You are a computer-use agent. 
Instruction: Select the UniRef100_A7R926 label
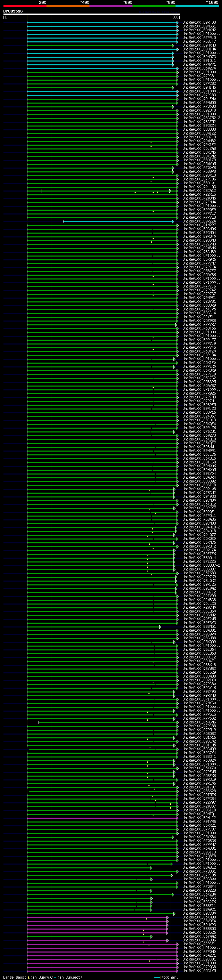click(x=199, y=394)
